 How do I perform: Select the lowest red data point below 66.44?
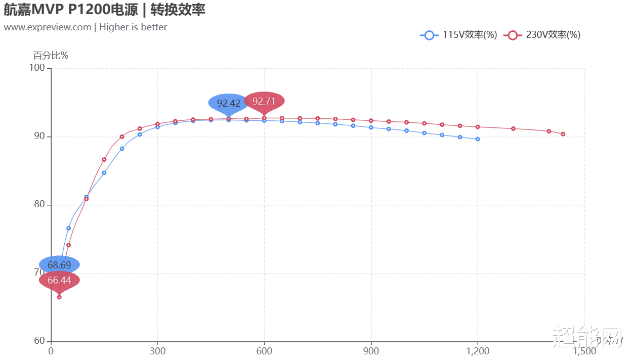point(59,297)
